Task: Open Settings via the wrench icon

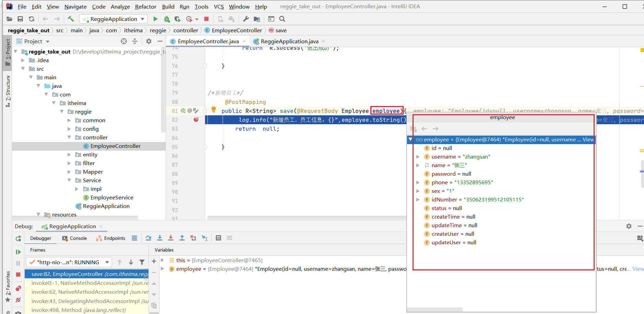Action: click(246, 19)
